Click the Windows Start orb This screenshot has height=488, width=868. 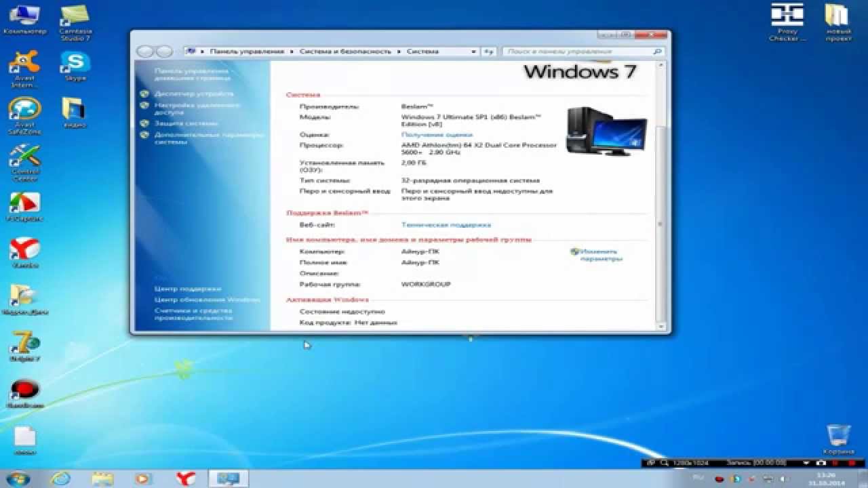click(18, 479)
